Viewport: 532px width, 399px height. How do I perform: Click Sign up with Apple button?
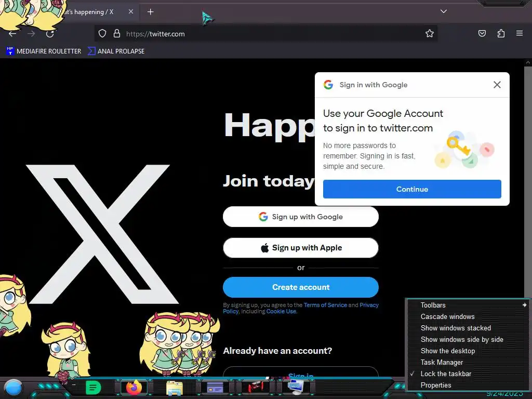[x=301, y=248]
